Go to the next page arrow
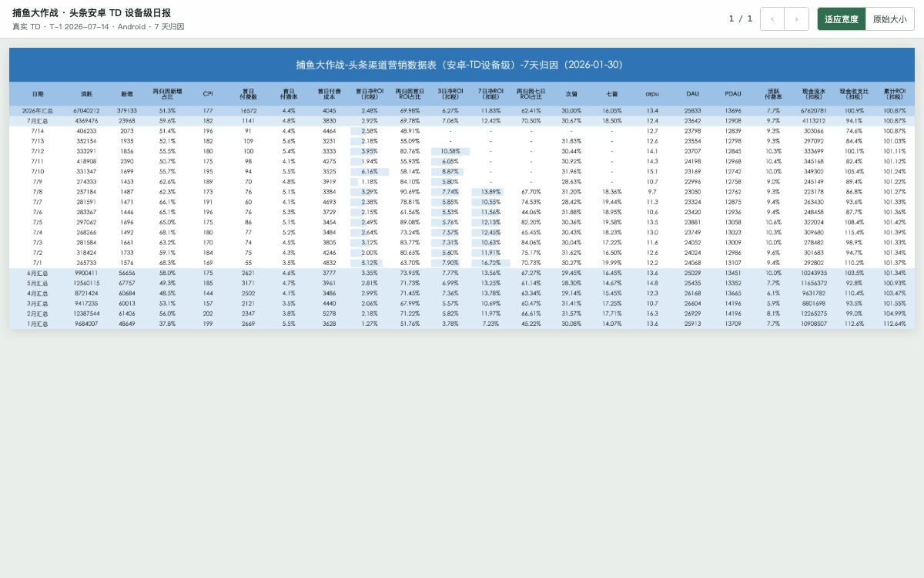This screenshot has height=578, width=924. coord(797,19)
